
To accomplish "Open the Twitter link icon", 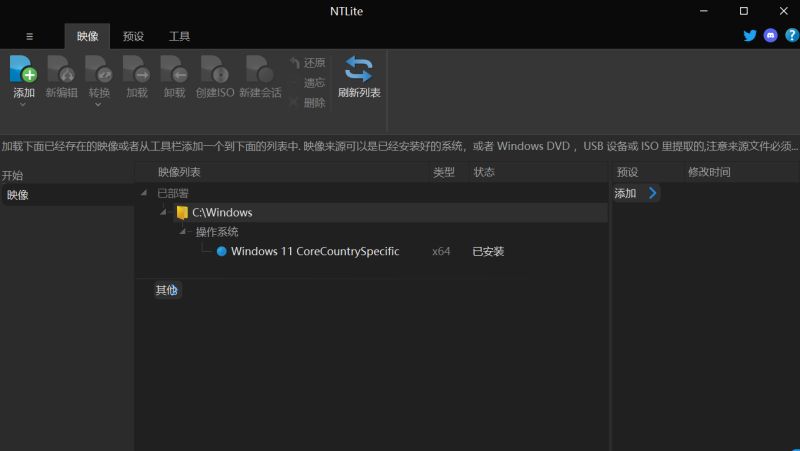I will coord(749,35).
